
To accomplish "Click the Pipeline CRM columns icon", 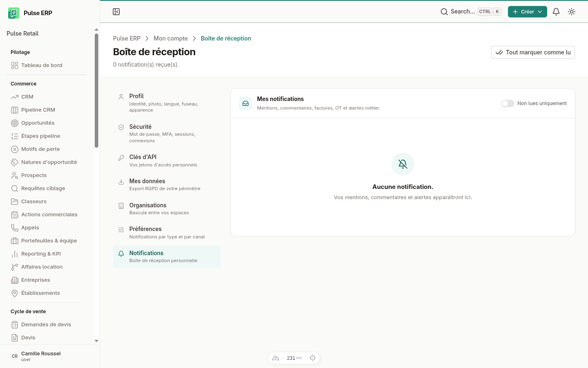I will click(15, 110).
